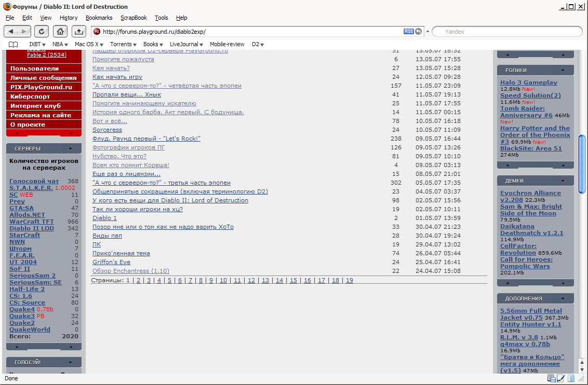Screen dimensions: 588x385
Task: Click the page icon in status bar
Action: (571, 378)
